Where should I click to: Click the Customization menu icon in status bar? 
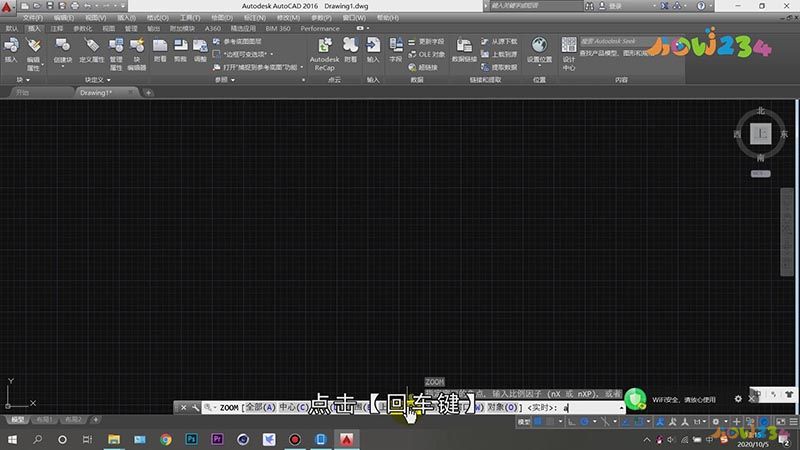(793, 422)
